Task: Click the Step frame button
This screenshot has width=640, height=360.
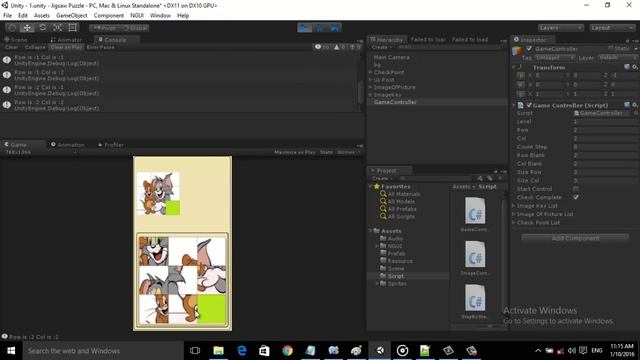Action: (x=334, y=28)
